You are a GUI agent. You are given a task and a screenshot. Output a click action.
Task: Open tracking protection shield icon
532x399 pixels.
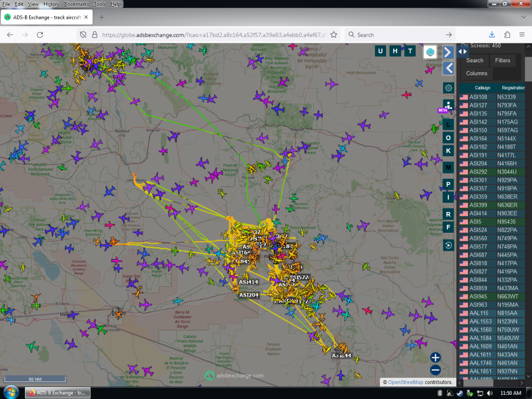83,35
